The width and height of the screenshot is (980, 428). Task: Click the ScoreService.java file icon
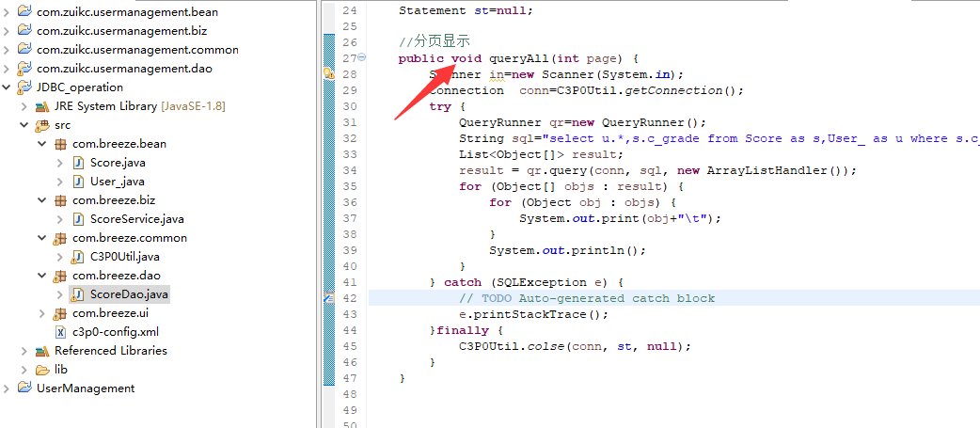(78, 218)
